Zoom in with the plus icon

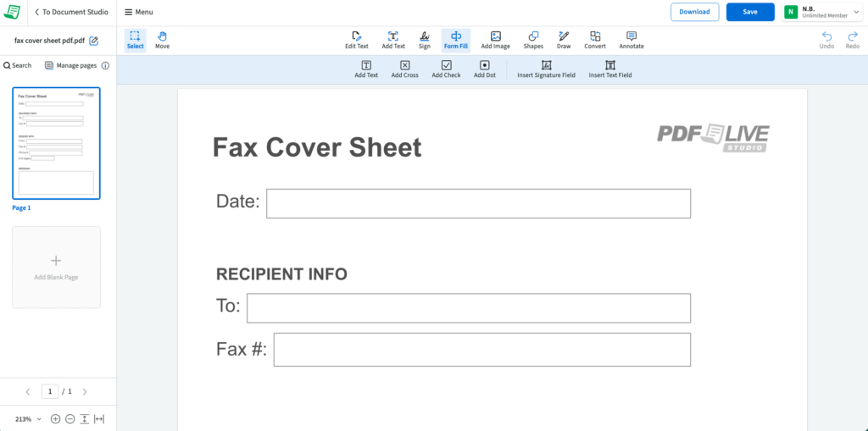[x=55, y=419]
